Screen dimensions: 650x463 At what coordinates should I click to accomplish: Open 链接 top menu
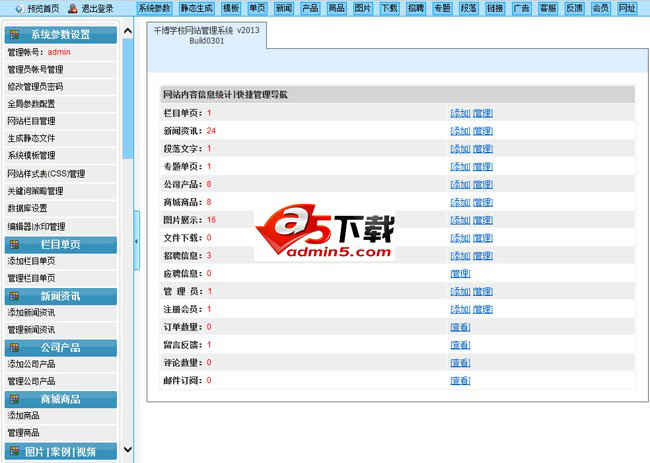click(495, 8)
